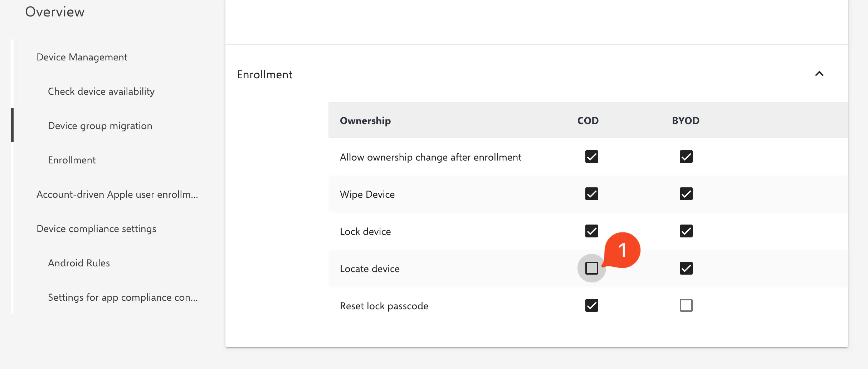
Task: Open Settings for app compliance item
Action: click(123, 297)
